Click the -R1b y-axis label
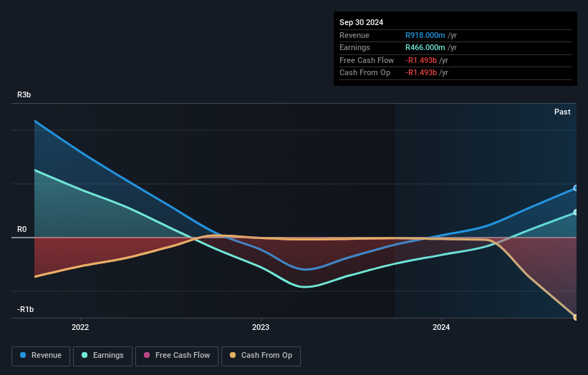Viewport: 588px width, 375px height. click(25, 309)
